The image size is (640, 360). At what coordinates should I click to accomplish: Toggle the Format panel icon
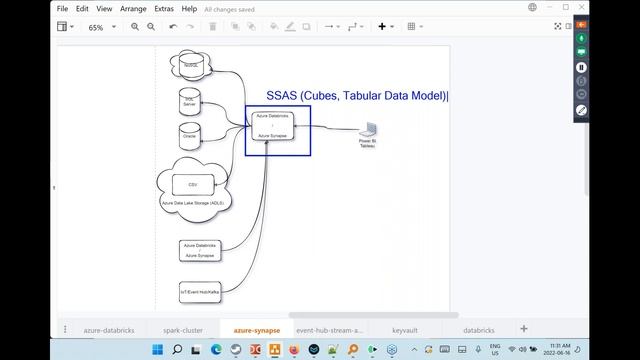coord(569,26)
